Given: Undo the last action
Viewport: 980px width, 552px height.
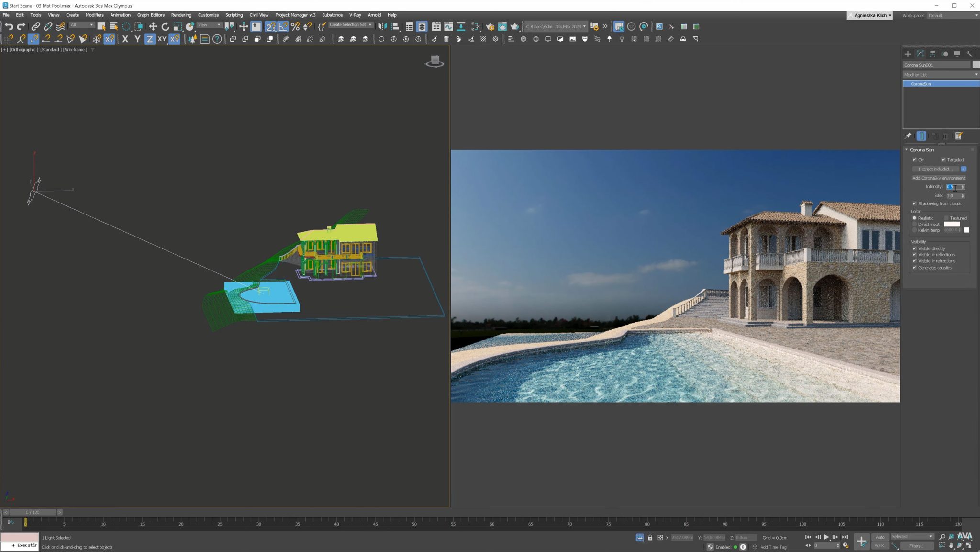Looking at the screenshot, I should [9, 26].
